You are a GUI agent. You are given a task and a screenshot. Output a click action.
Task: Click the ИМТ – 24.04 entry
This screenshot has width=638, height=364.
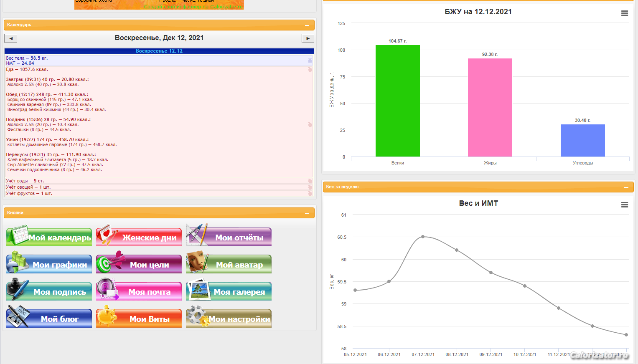click(20, 63)
